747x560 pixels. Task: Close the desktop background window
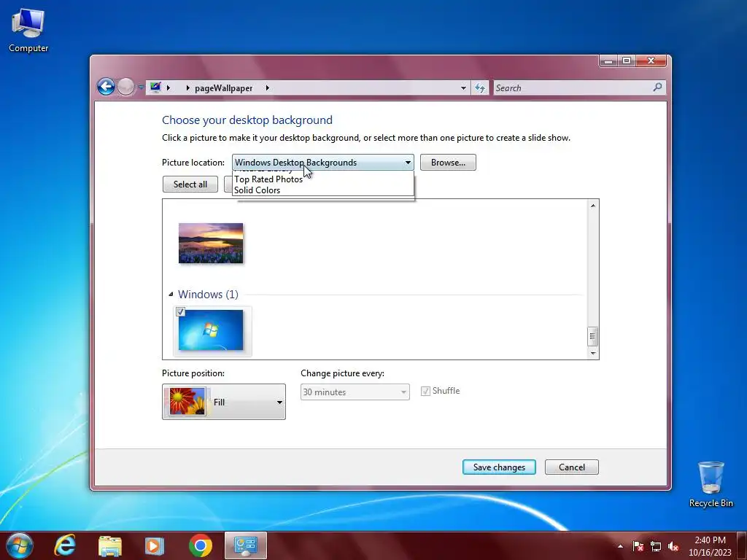651,61
